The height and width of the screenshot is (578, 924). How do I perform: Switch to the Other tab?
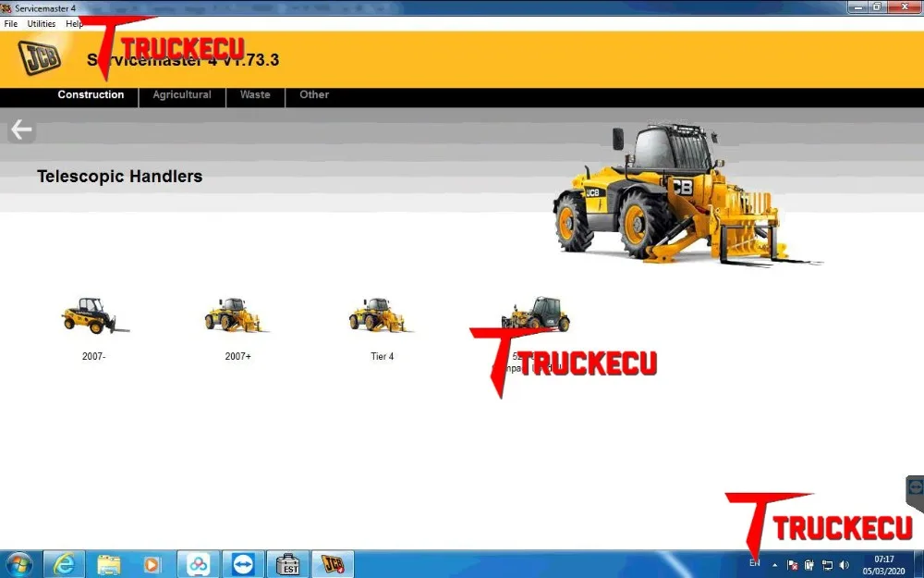point(314,95)
